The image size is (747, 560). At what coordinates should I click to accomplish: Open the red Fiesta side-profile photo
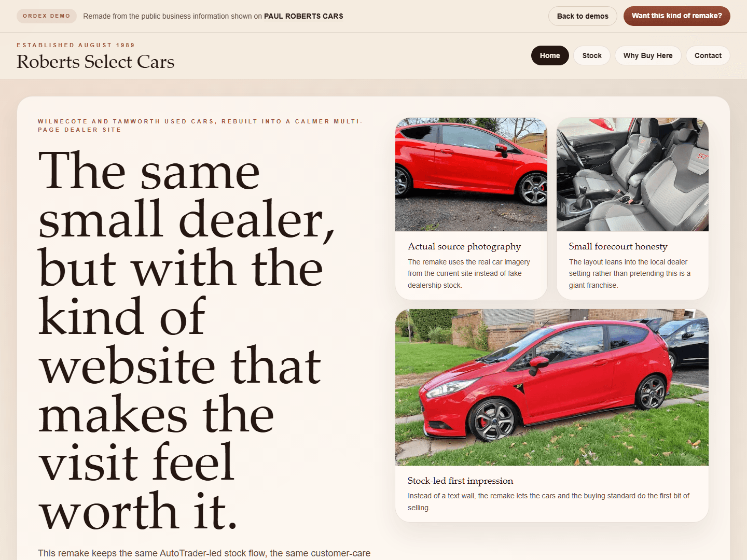coord(471,175)
